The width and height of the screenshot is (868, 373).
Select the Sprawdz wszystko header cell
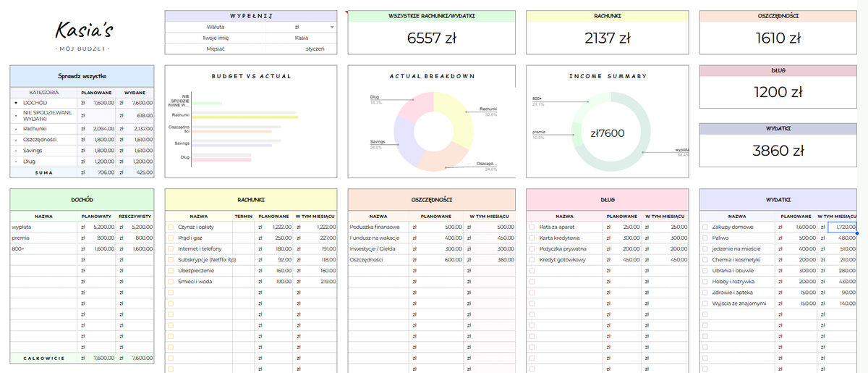click(x=82, y=76)
